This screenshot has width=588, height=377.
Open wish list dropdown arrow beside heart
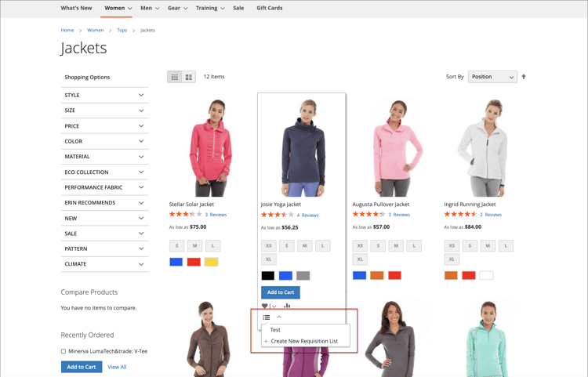pyautogui.click(x=274, y=306)
